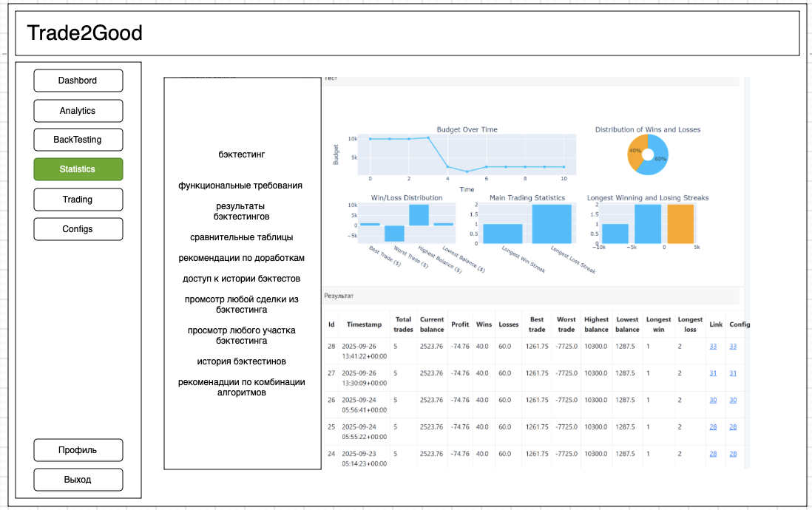Follow Link column value 31 for Id 27

click(x=713, y=373)
